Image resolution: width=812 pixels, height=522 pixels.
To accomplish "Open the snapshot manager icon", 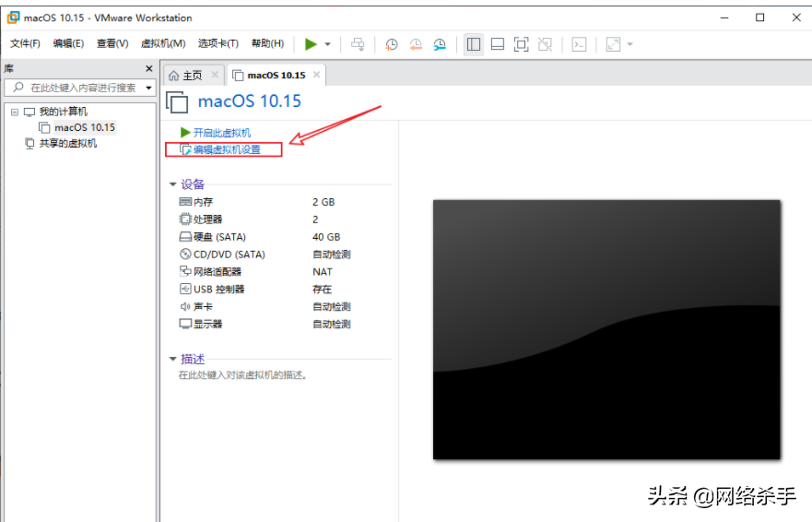I will point(440,44).
